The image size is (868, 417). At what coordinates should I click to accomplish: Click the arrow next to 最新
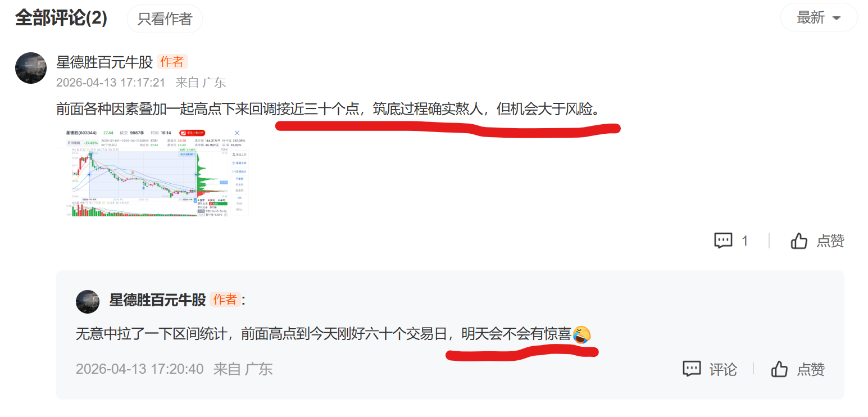click(837, 19)
